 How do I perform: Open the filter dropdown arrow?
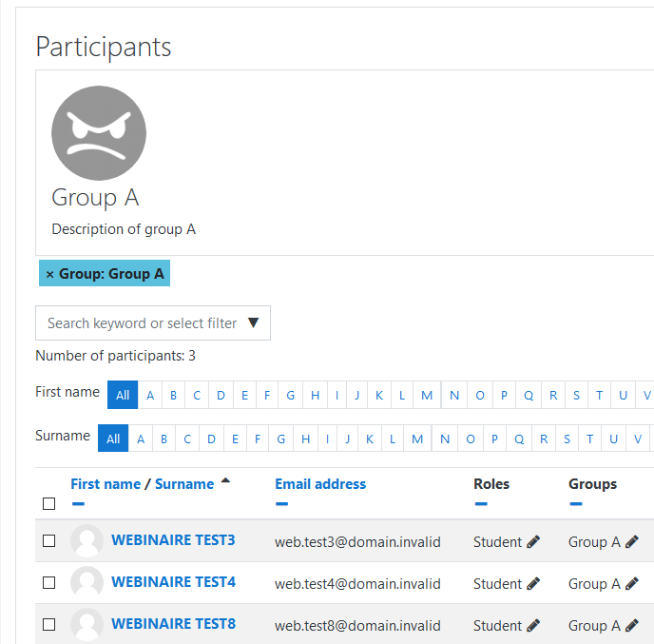[253, 322]
